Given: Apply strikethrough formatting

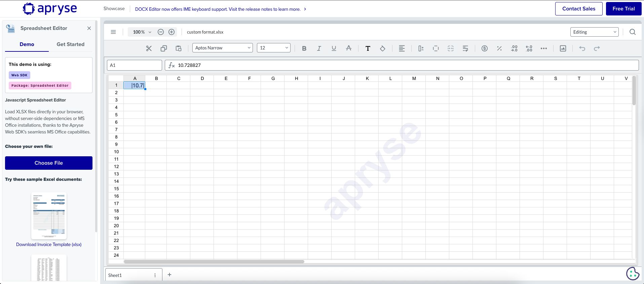Looking at the screenshot, I should tap(349, 48).
